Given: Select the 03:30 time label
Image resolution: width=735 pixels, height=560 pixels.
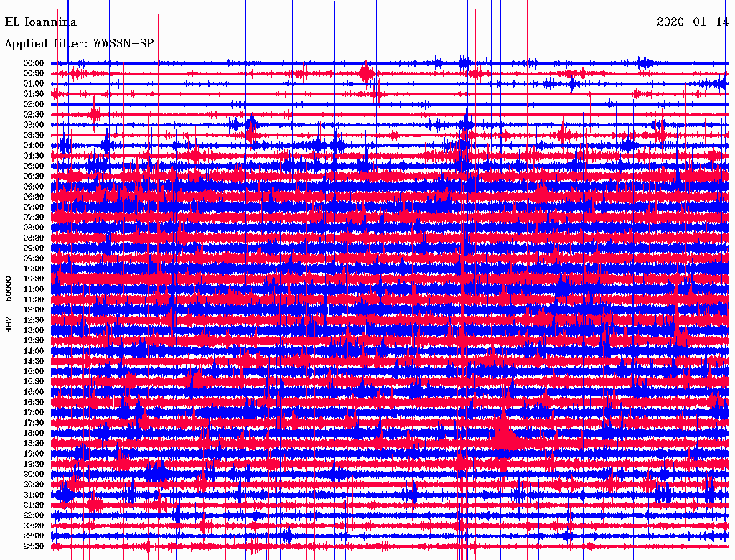Looking at the screenshot, I should click(x=33, y=135).
